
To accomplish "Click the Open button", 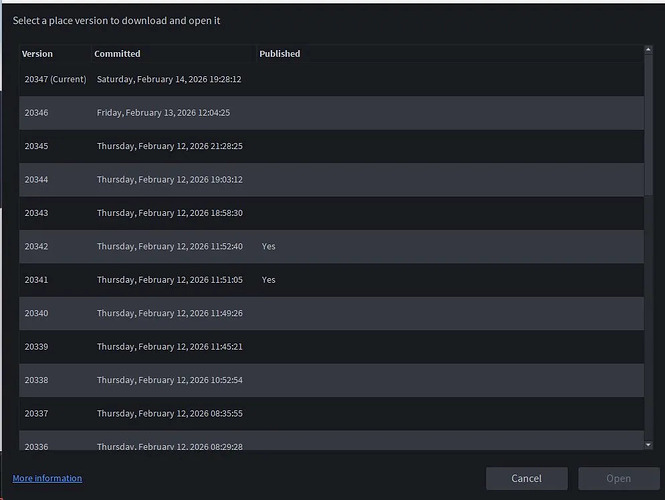I will pyautogui.click(x=618, y=478).
